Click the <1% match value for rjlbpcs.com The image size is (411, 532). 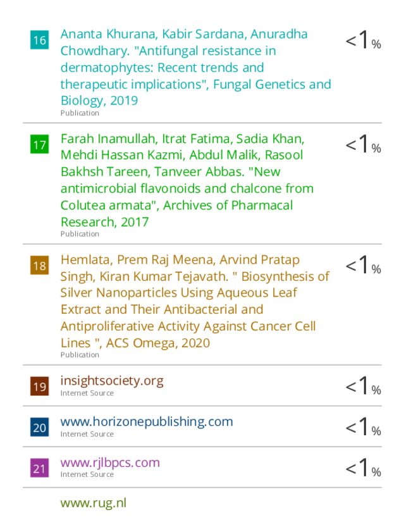click(x=363, y=467)
